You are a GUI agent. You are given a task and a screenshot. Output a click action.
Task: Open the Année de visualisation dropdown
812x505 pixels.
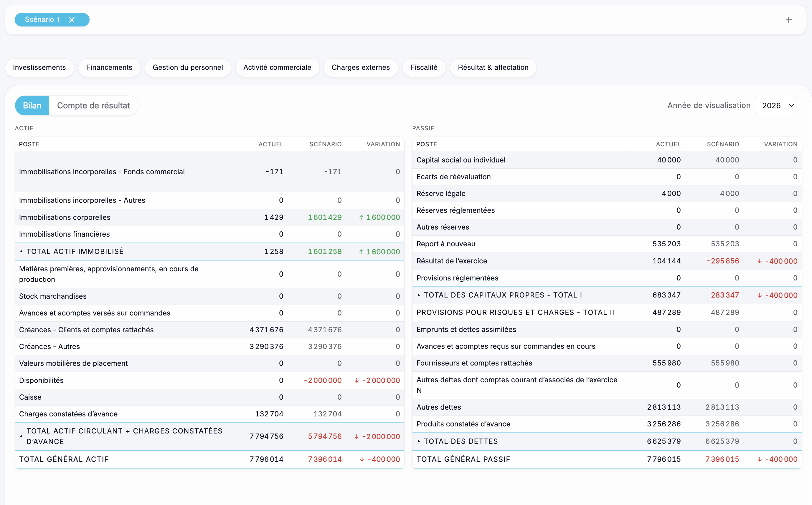[x=775, y=106]
